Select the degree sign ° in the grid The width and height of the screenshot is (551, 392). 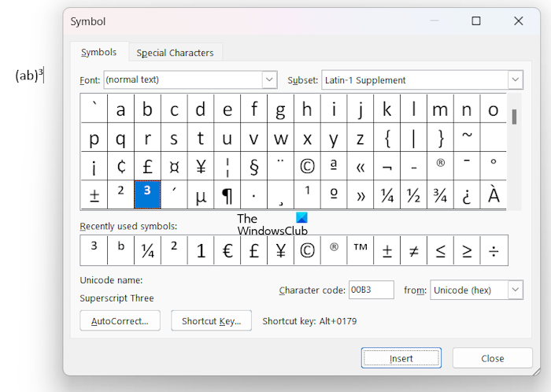pos(494,166)
